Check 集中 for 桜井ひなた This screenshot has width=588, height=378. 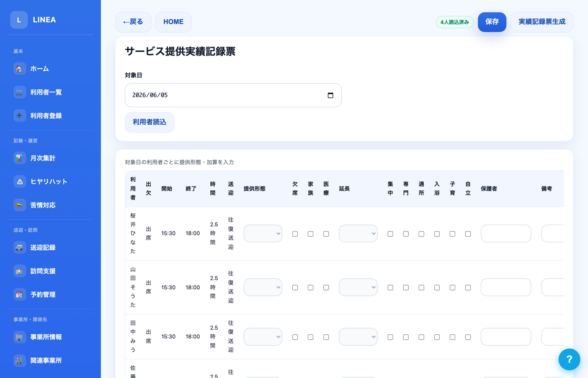(x=390, y=234)
